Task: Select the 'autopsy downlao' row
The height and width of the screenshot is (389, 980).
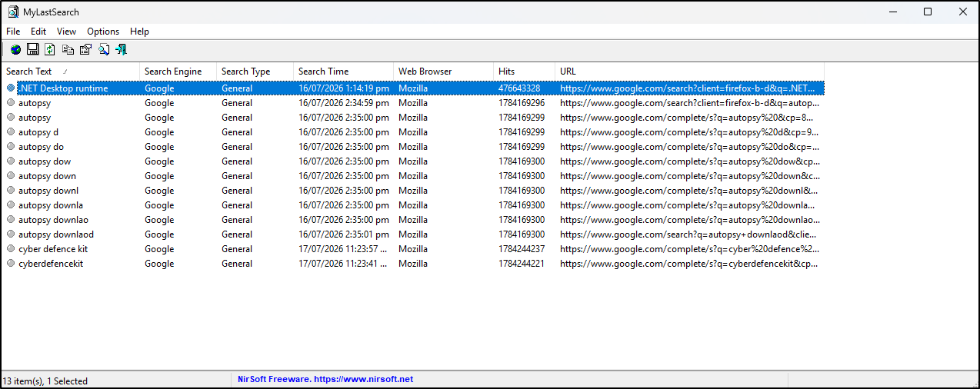Action: [x=413, y=220]
